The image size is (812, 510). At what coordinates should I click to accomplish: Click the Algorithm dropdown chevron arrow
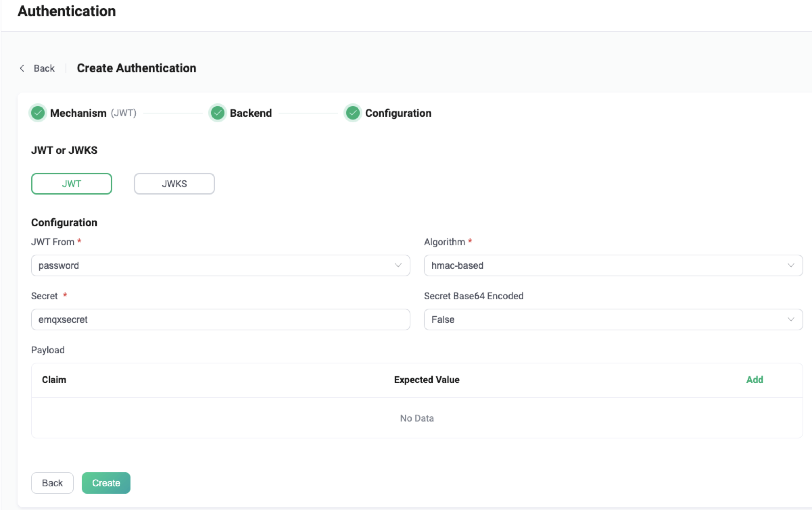pos(791,265)
